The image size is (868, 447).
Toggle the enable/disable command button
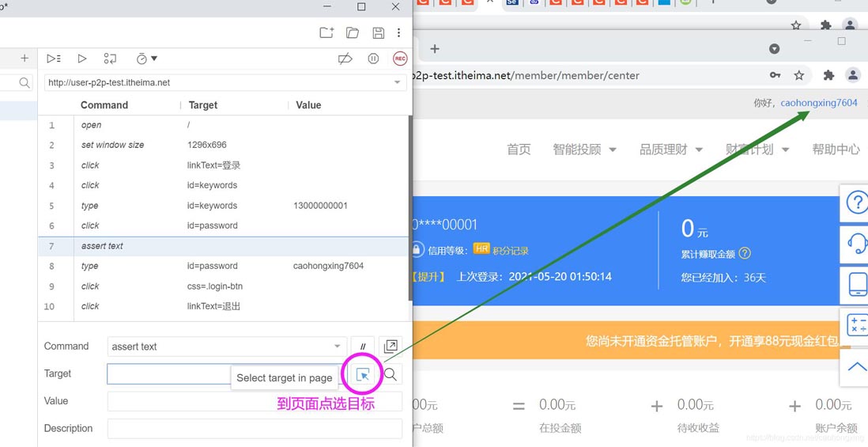(363, 347)
